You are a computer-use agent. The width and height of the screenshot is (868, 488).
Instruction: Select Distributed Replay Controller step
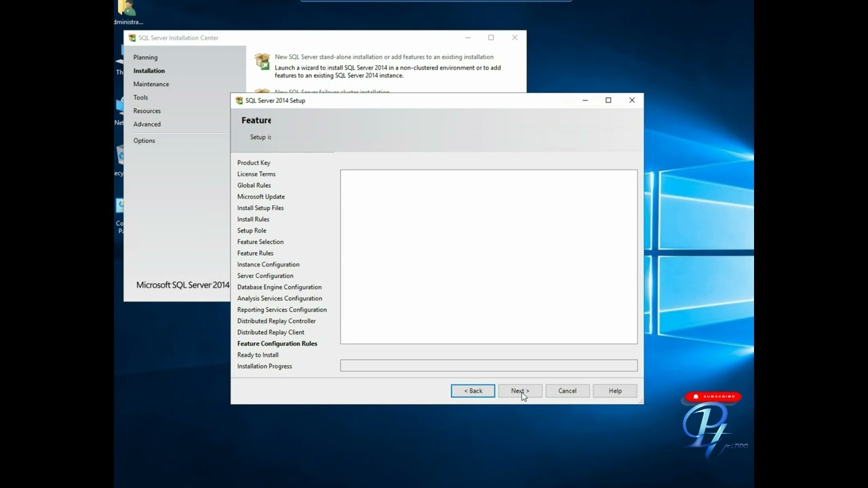pos(277,321)
